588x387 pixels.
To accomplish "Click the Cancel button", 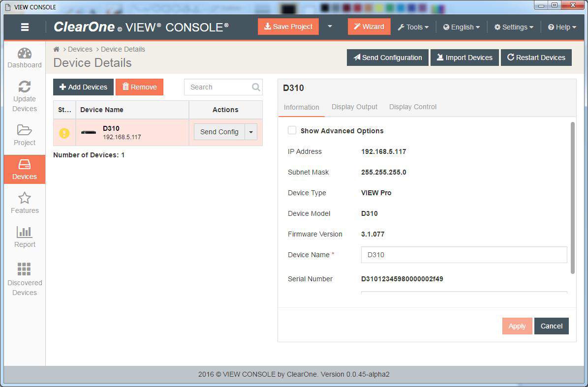I will 551,326.
